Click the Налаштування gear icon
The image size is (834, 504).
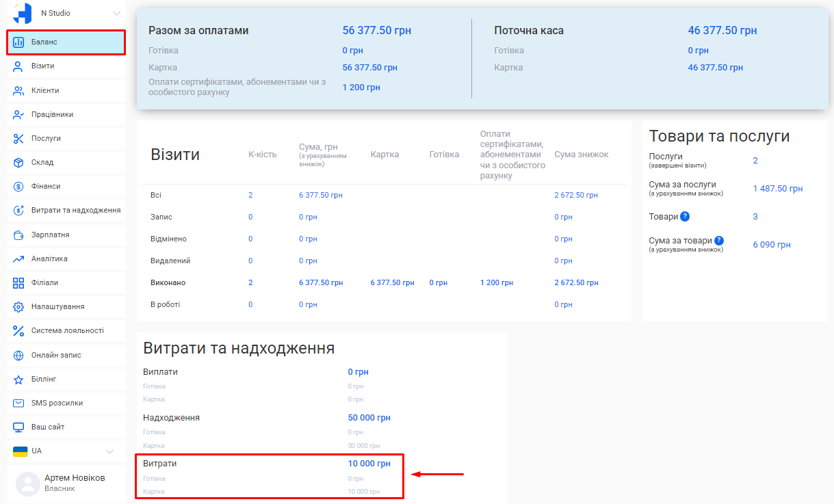(19, 306)
